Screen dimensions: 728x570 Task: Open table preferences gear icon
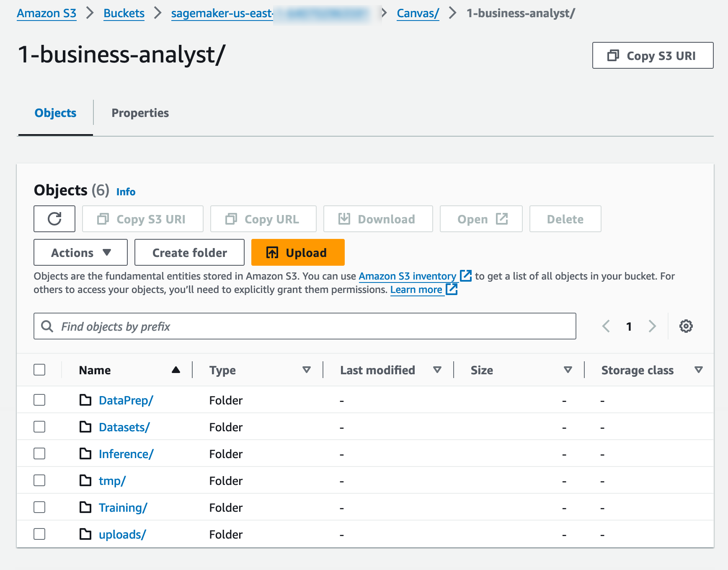click(x=686, y=326)
